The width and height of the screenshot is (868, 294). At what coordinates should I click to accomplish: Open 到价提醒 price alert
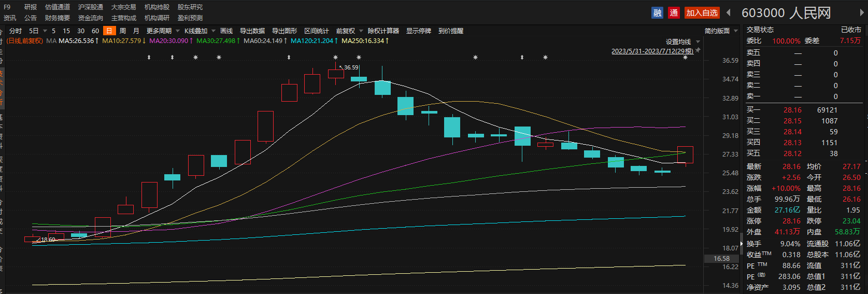click(451, 31)
